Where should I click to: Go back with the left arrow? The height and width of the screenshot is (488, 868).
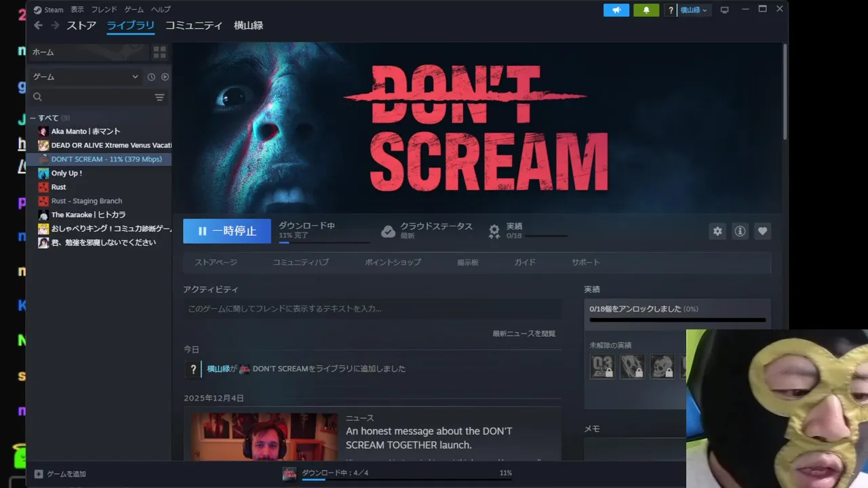pyautogui.click(x=38, y=25)
